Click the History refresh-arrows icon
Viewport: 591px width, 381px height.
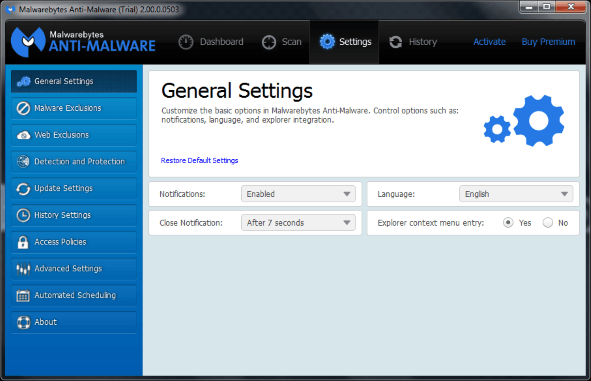395,42
